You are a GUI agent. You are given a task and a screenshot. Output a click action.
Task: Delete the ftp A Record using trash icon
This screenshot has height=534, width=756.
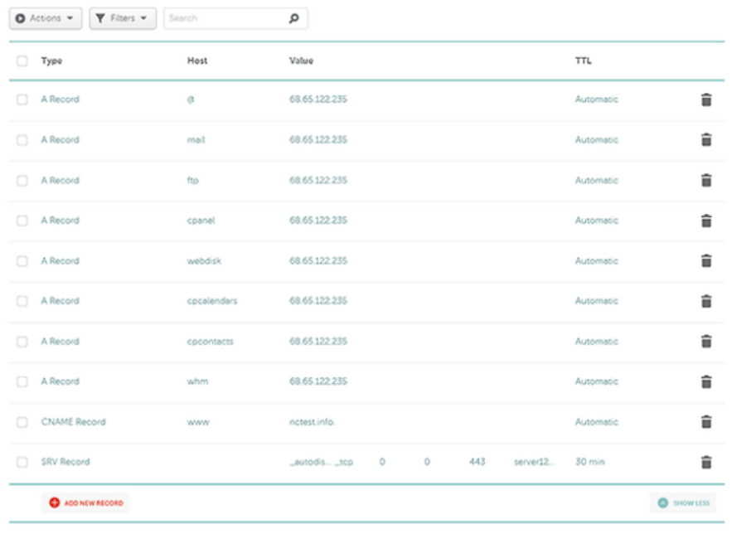706,180
